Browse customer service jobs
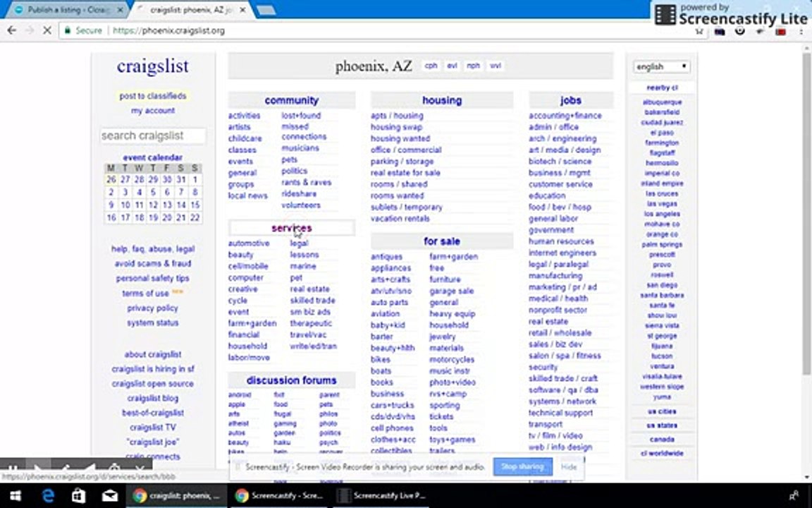812x508 pixels. click(x=560, y=184)
